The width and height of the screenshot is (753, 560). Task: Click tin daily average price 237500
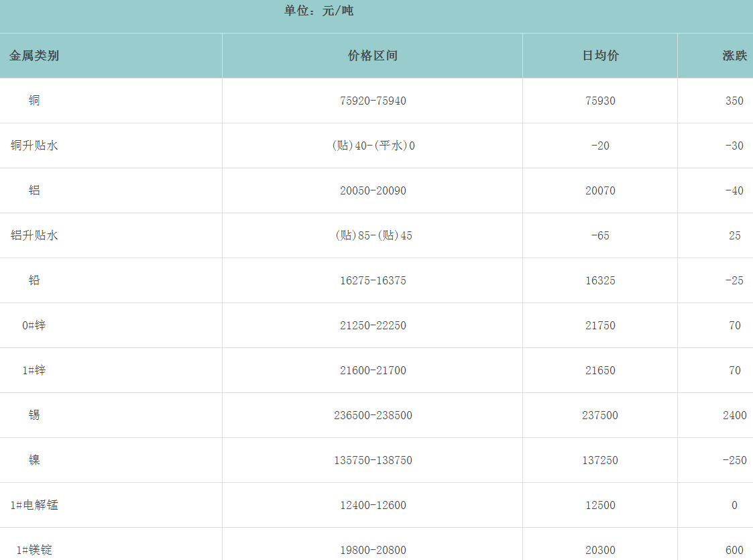(600, 415)
